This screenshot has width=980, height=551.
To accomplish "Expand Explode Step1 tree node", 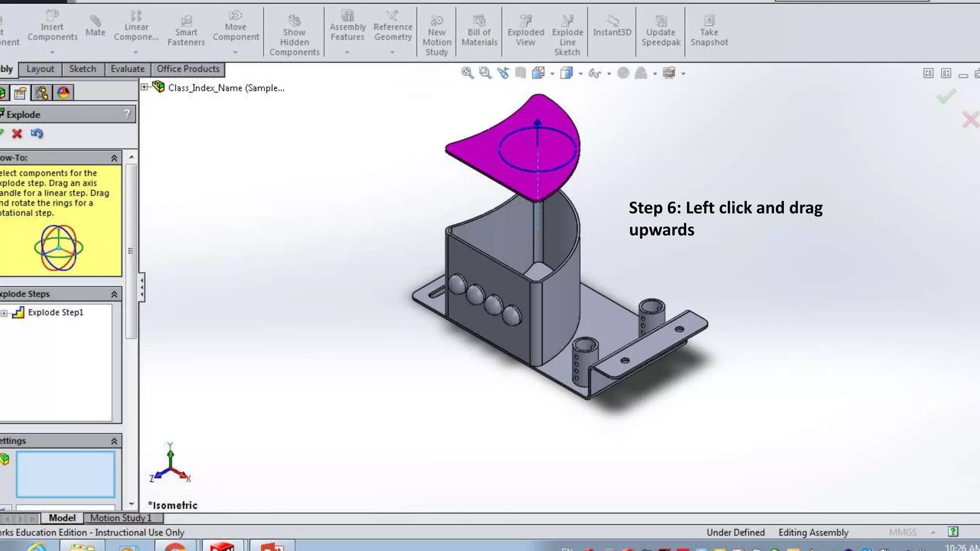I will click(x=4, y=313).
